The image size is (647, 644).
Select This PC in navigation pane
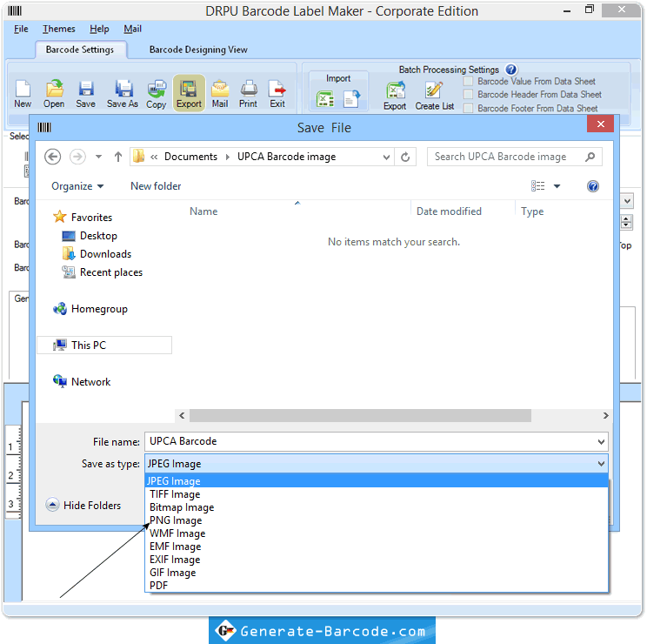104,345
